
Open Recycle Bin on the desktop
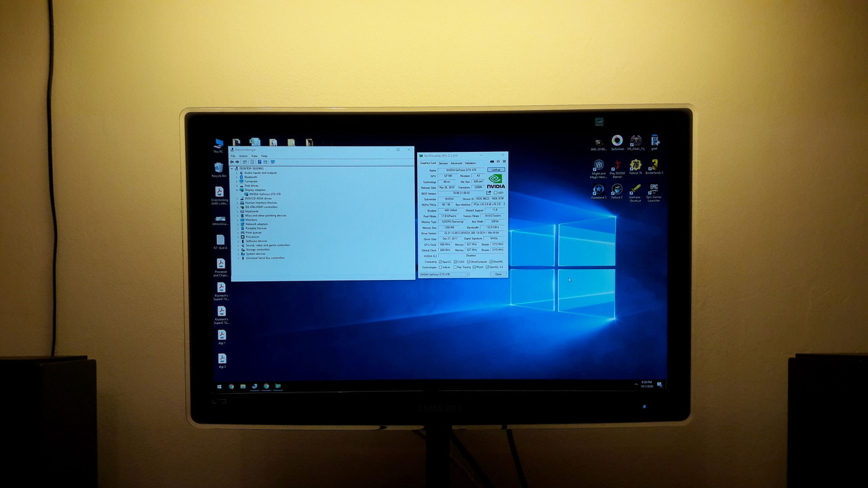[x=220, y=167]
